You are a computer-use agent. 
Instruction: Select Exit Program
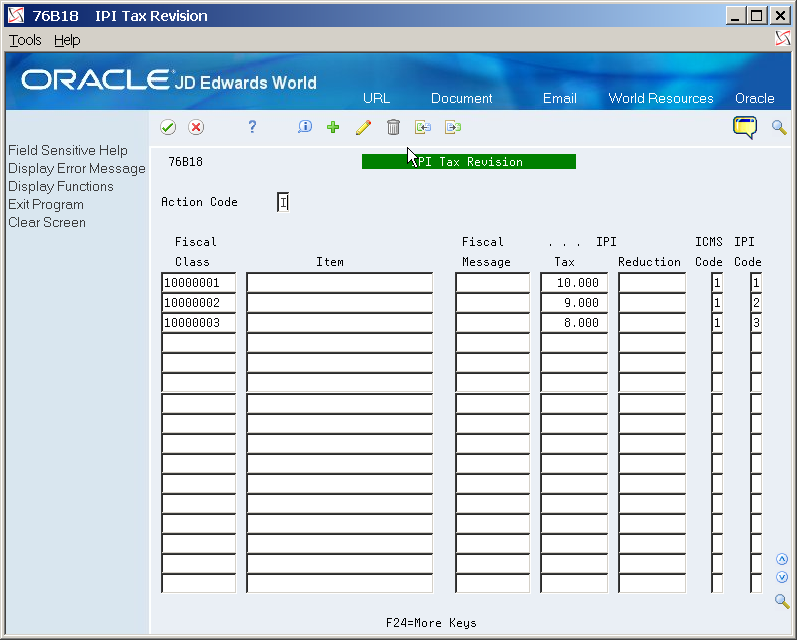point(46,204)
